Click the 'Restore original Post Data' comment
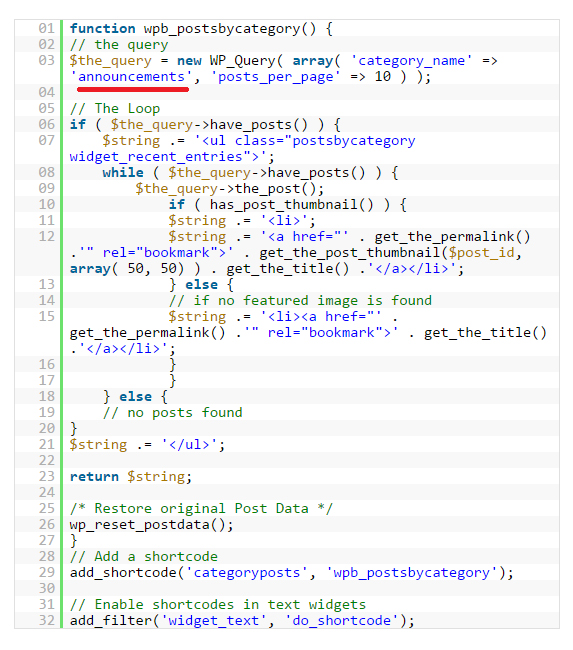The image size is (573, 650). 201,509
